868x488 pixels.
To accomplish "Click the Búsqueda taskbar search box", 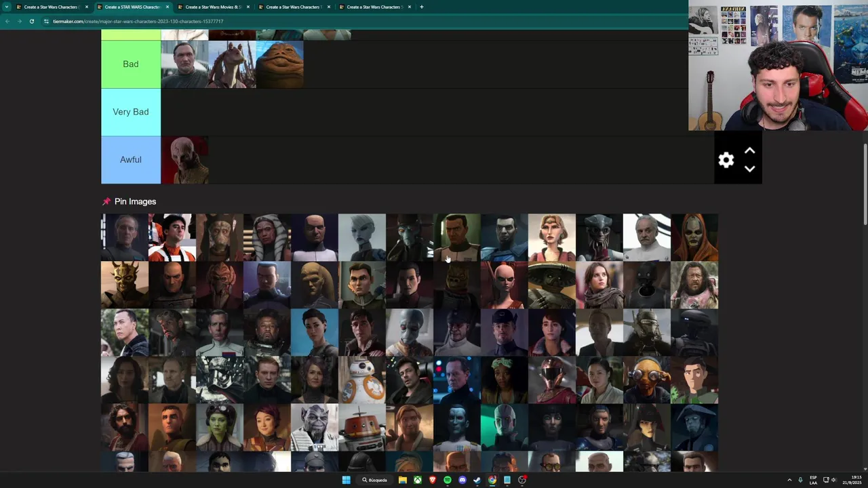I will (375, 480).
